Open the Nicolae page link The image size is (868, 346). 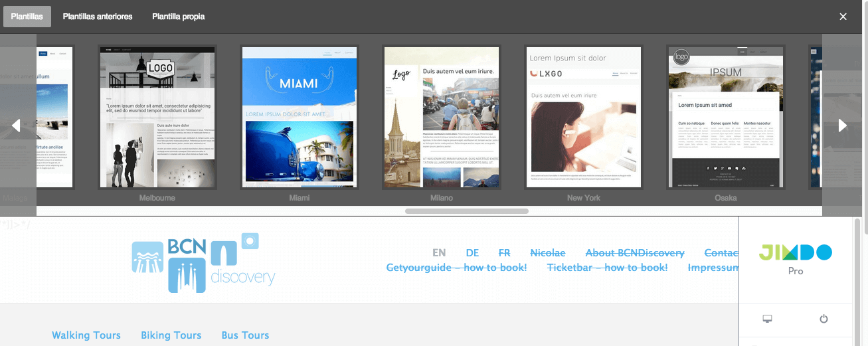click(x=548, y=253)
